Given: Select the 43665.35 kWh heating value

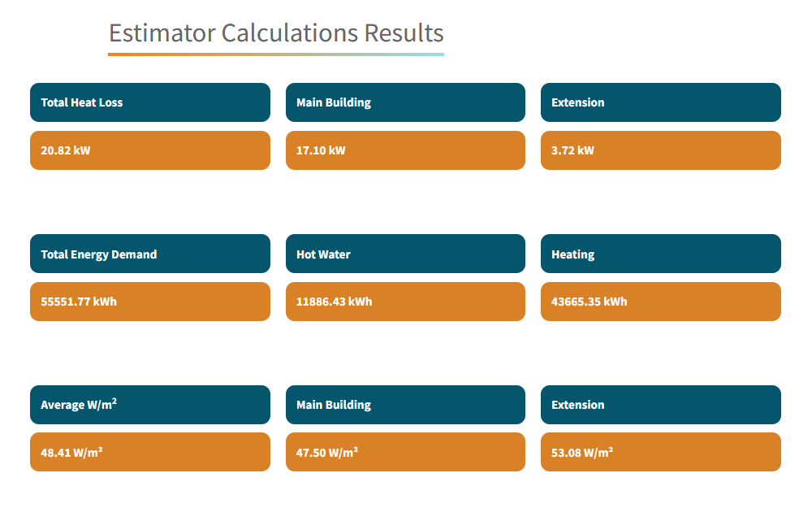Looking at the screenshot, I should click(x=660, y=302).
